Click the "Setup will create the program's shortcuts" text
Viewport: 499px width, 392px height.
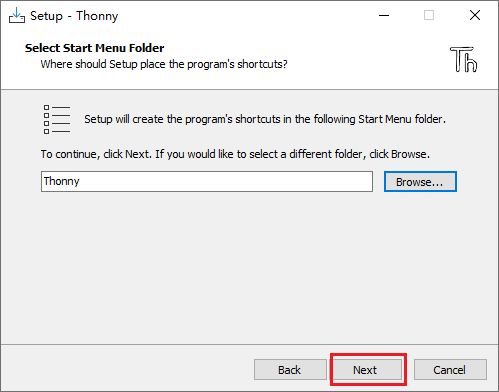[x=265, y=119]
